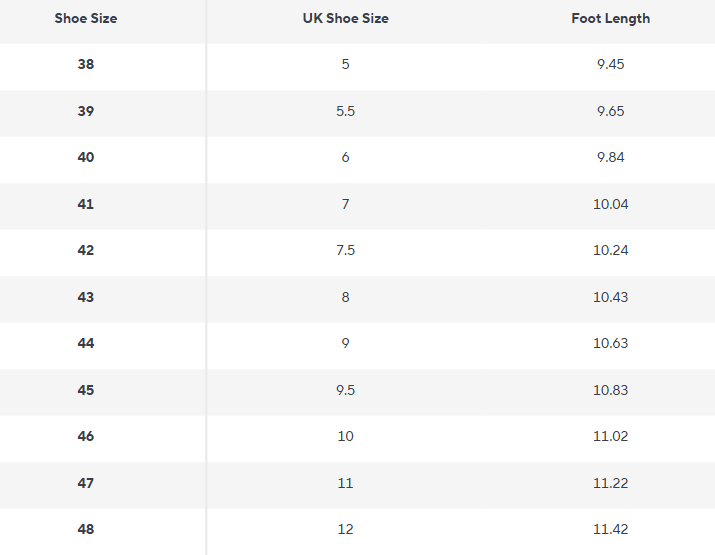The width and height of the screenshot is (715, 555).
Task: Click the UK Shoe Size column header
Action: 345,18
